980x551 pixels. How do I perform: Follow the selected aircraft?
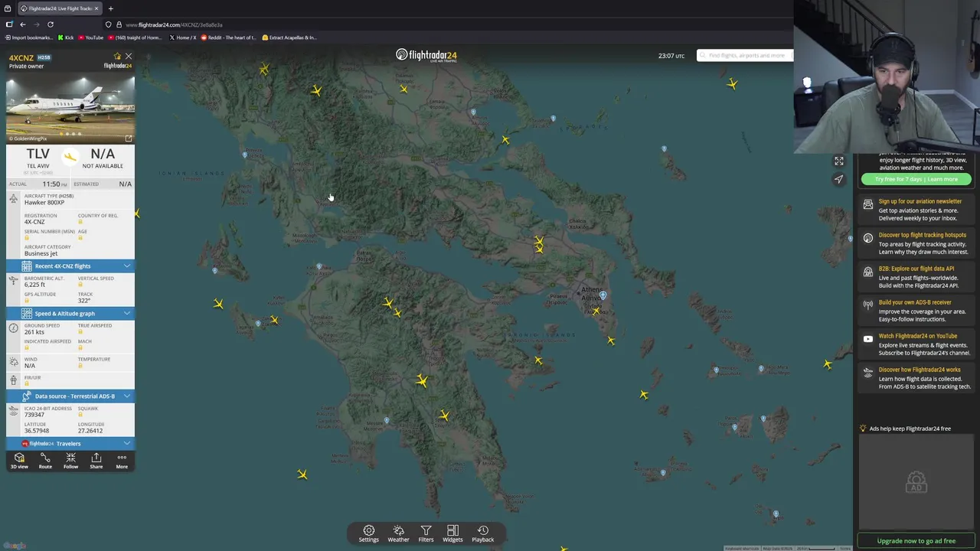pos(70,461)
